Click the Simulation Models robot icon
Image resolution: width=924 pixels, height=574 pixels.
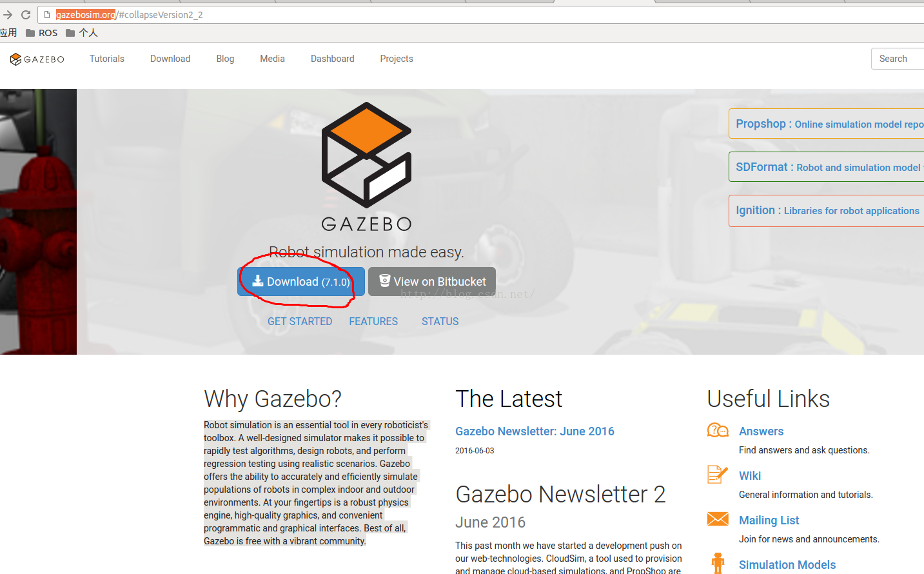click(718, 563)
